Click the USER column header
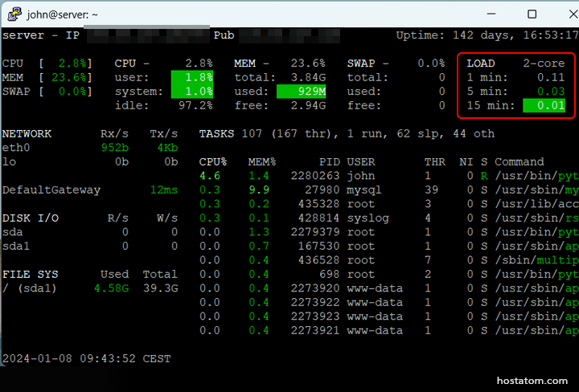Image resolution: width=579 pixels, height=392 pixels. point(360,161)
